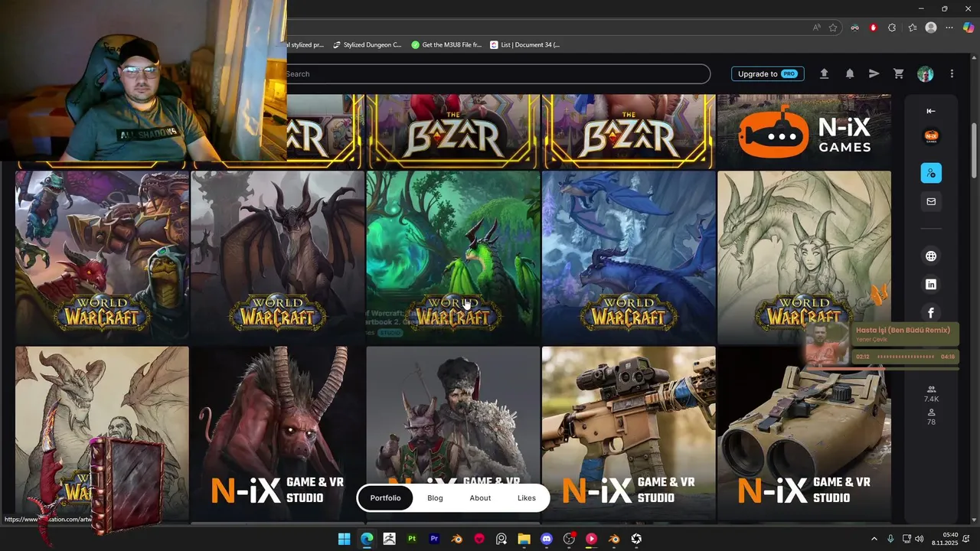
Task: Open the N-iX Games submarine logo thumbnail
Action: click(x=804, y=132)
